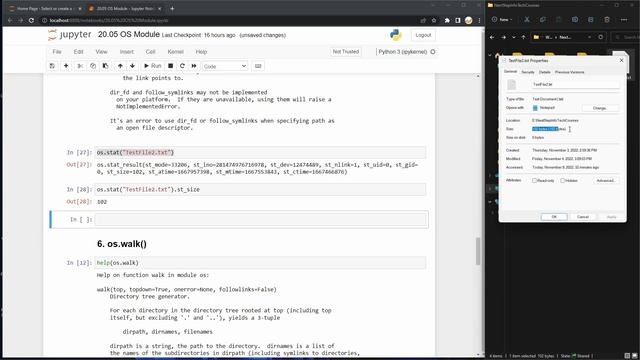Click Change... button next to Notepad

[x=600, y=108]
